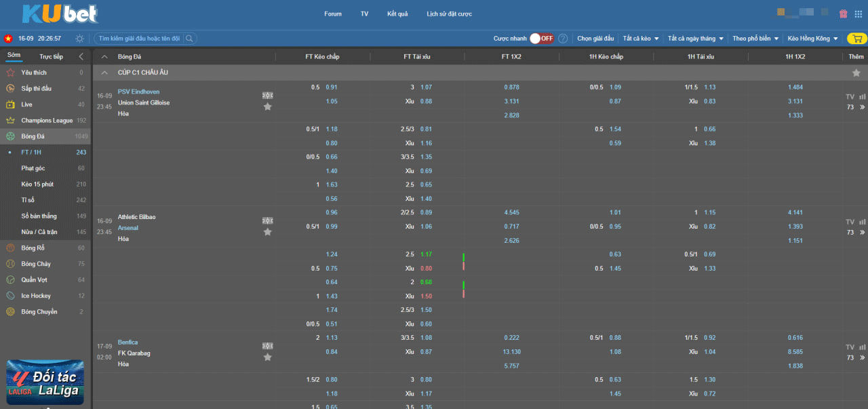Favorite the PSV Eindhoven match star
Screen dimensions: 868x409
[268, 106]
